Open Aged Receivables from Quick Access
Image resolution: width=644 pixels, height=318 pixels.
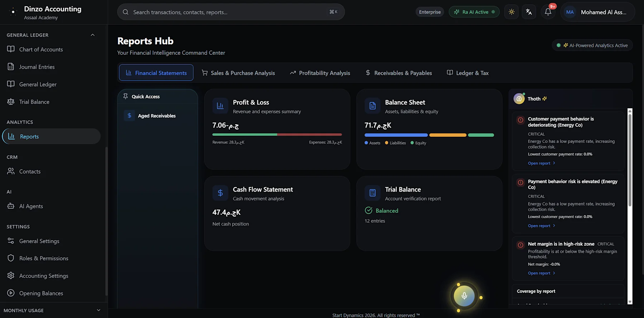(x=157, y=116)
